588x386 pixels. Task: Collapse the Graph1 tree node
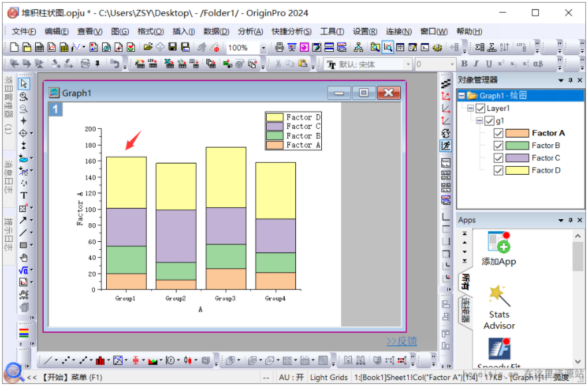tap(462, 96)
